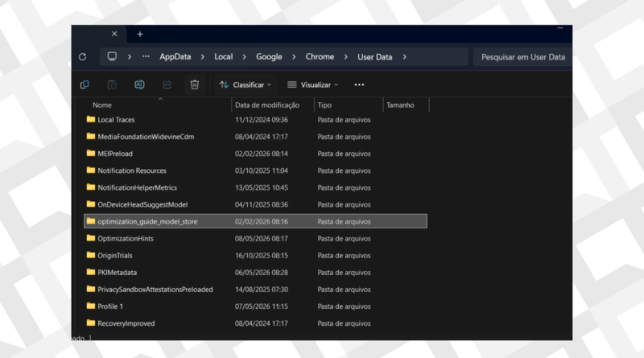The image size is (644, 358).
Task: Expand chevron after Google in breadcrumb
Action: [x=294, y=56]
